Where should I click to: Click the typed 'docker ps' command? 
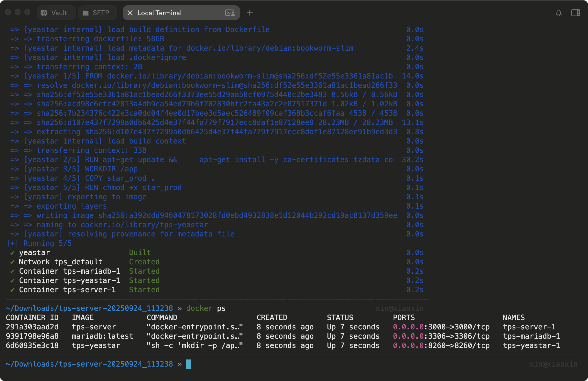pyautogui.click(x=206, y=308)
